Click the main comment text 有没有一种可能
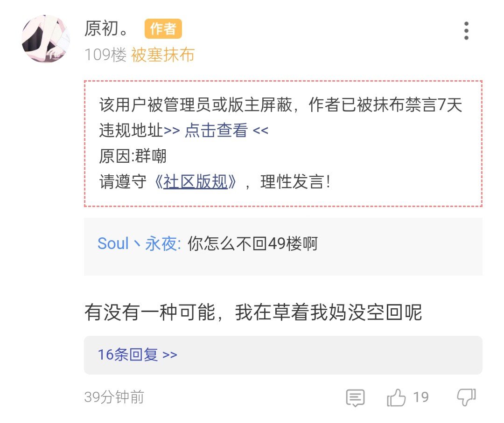The height and width of the screenshot is (423, 504). [253, 312]
